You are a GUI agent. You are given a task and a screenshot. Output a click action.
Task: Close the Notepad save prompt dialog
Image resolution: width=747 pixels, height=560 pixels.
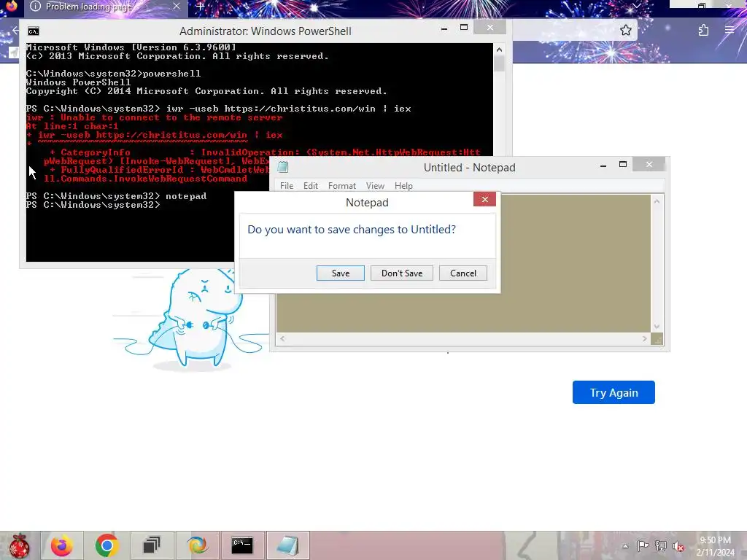pyautogui.click(x=484, y=199)
